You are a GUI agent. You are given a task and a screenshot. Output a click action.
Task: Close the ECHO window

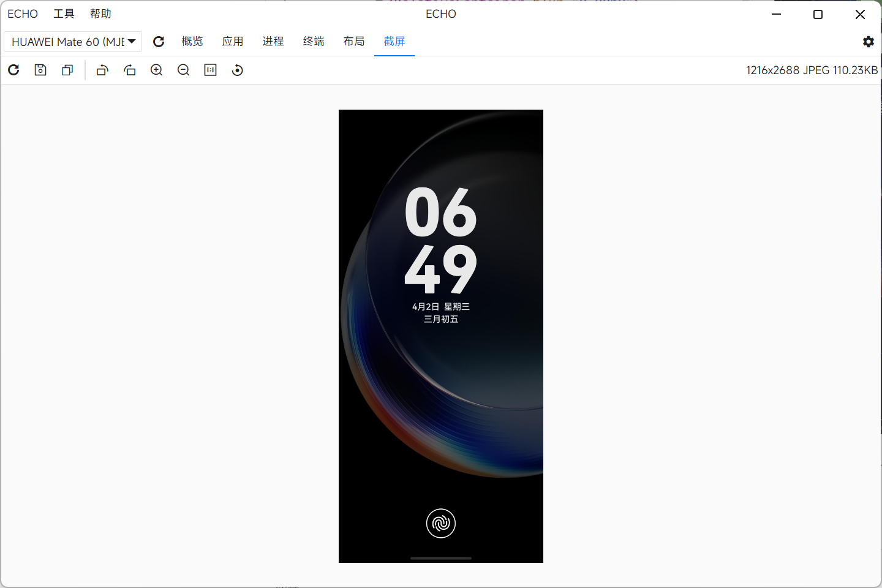pyautogui.click(x=860, y=14)
